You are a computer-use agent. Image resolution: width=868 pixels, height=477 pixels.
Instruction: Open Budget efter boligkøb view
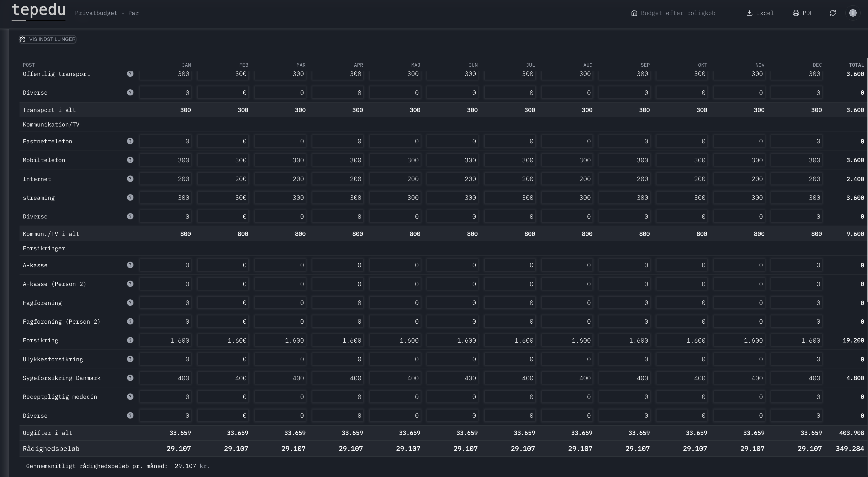tap(673, 13)
